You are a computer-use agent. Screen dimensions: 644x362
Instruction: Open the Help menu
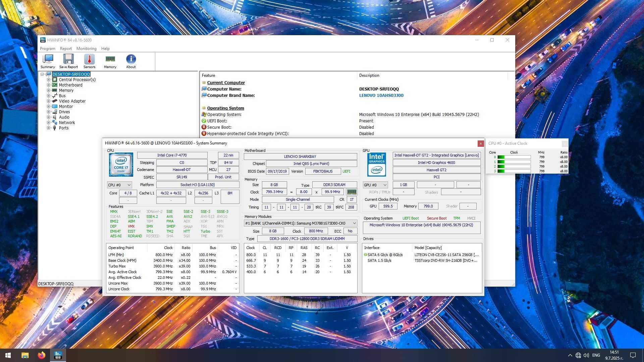(x=105, y=49)
